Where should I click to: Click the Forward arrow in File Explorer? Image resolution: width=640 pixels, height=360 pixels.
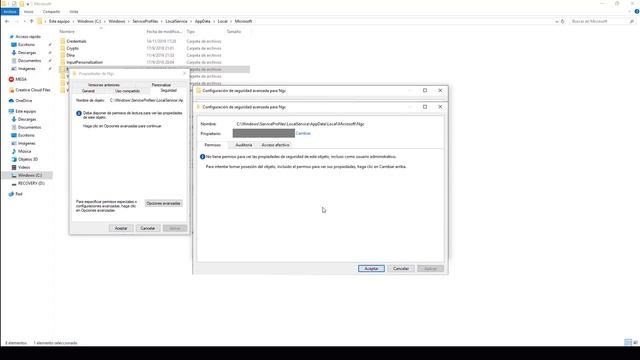click(x=17, y=21)
